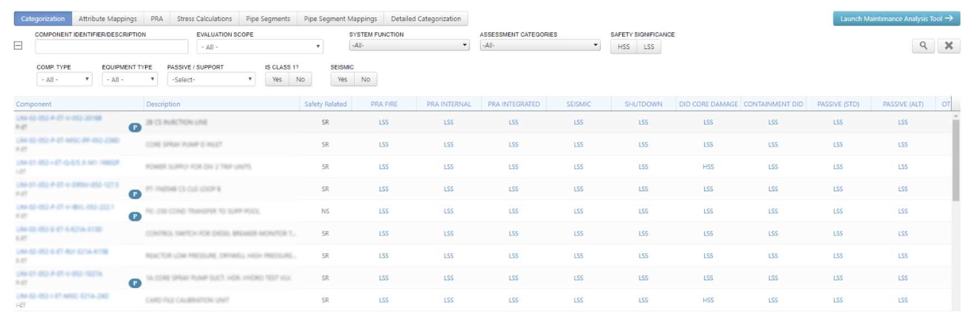Open the Evaluation Scope dropdown

pyautogui.click(x=259, y=47)
